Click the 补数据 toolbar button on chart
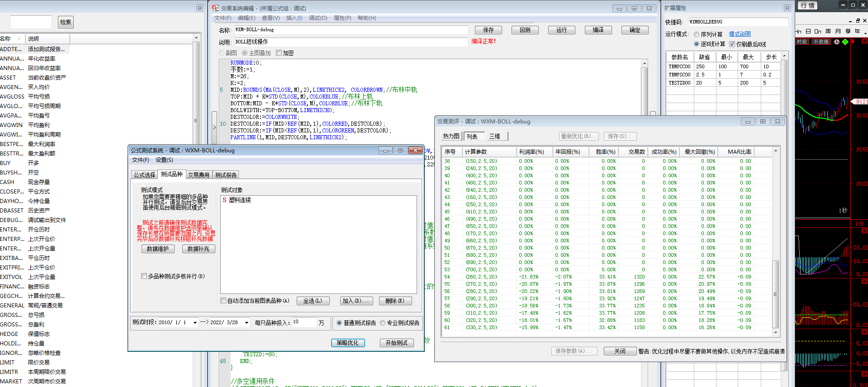 (821, 42)
